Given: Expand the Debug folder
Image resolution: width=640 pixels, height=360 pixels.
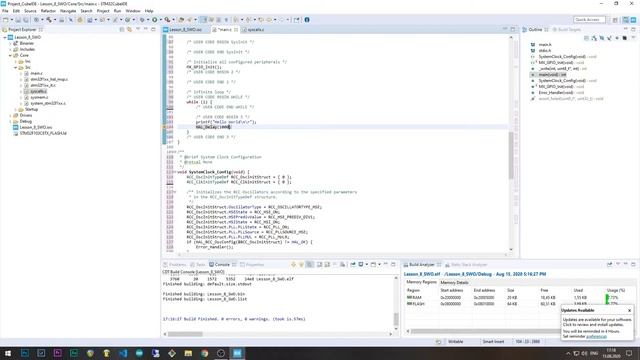Looking at the screenshot, I should click(11, 121).
